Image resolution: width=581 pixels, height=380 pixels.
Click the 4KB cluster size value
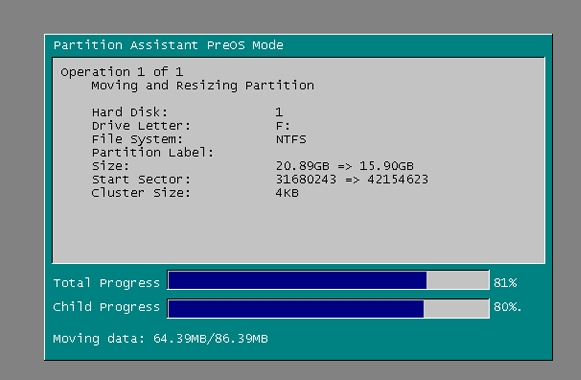287,193
